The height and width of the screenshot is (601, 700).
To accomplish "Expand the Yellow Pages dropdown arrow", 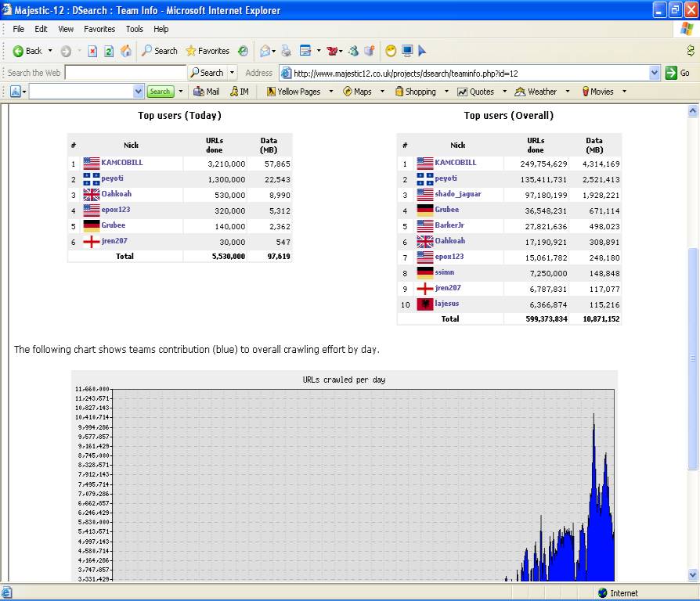I will pyautogui.click(x=330, y=91).
